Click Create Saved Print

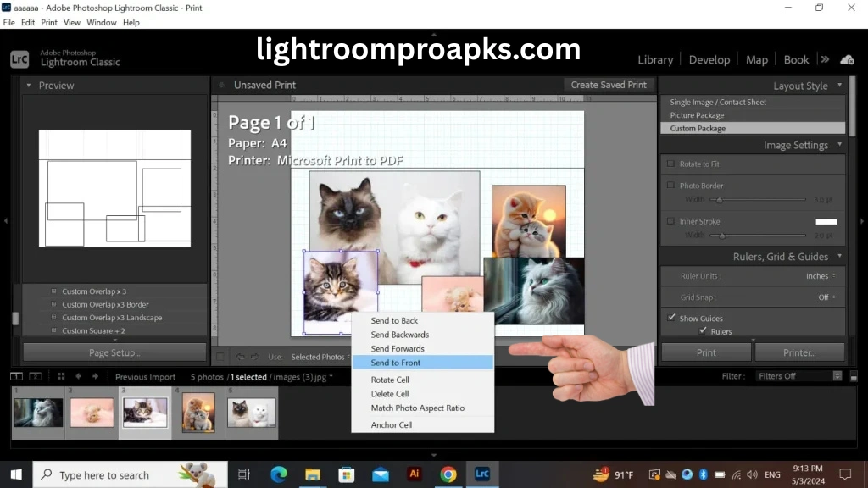coord(607,85)
